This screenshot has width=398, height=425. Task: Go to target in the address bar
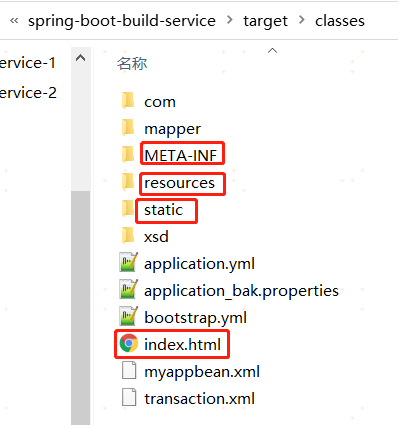(265, 21)
